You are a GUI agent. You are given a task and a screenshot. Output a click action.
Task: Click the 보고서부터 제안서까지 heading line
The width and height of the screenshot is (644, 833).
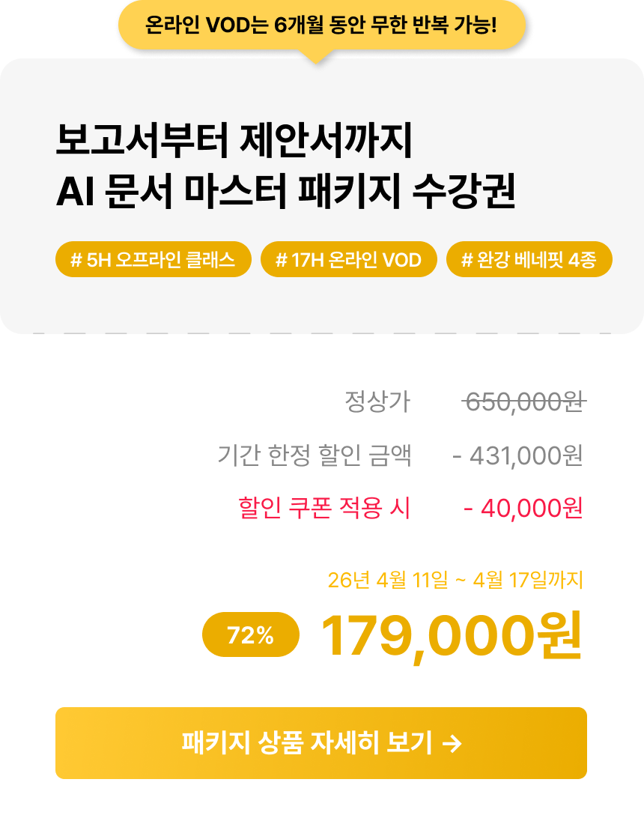click(234, 142)
